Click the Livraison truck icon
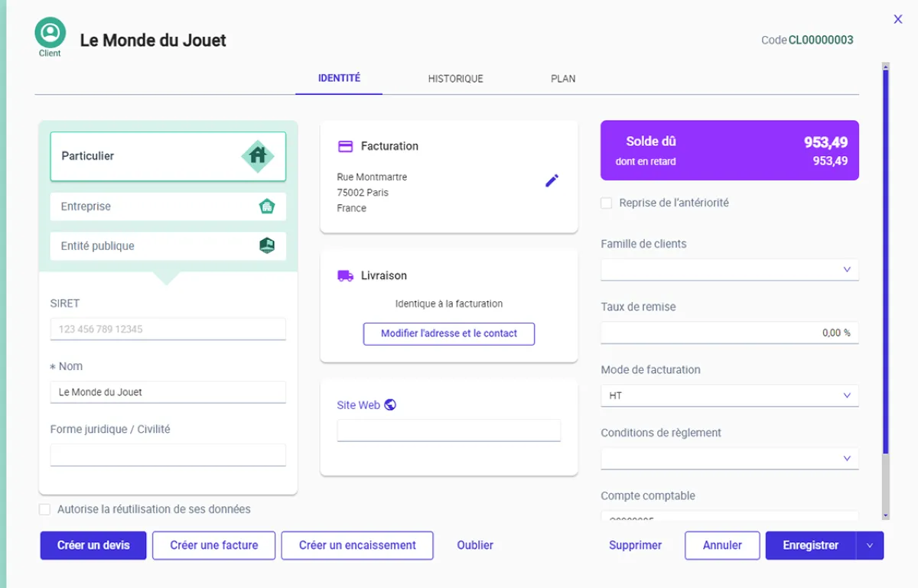 tap(345, 276)
